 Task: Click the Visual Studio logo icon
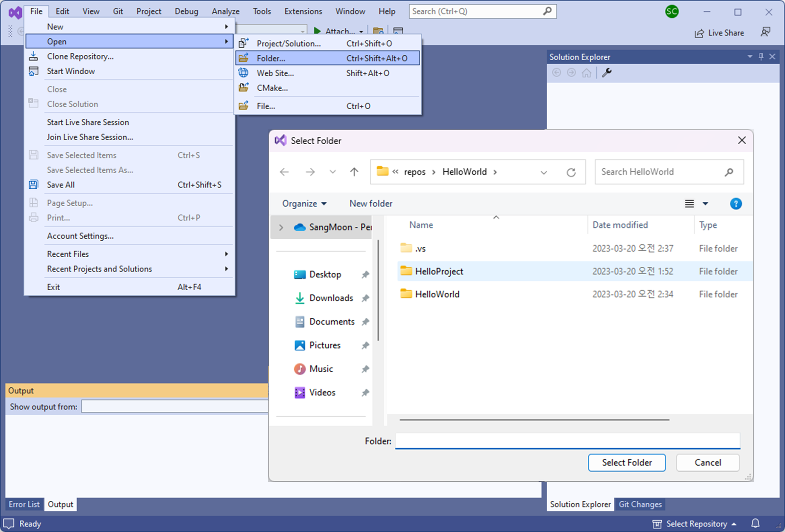(15, 12)
